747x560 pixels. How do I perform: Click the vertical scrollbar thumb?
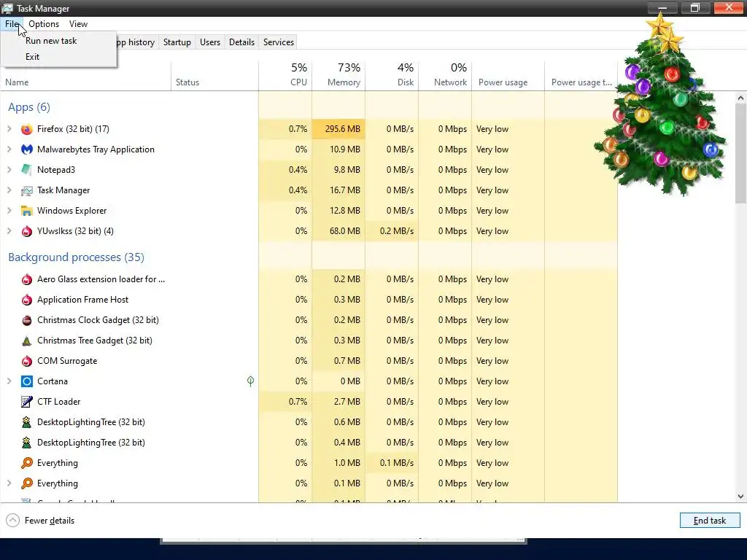pos(740,153)
